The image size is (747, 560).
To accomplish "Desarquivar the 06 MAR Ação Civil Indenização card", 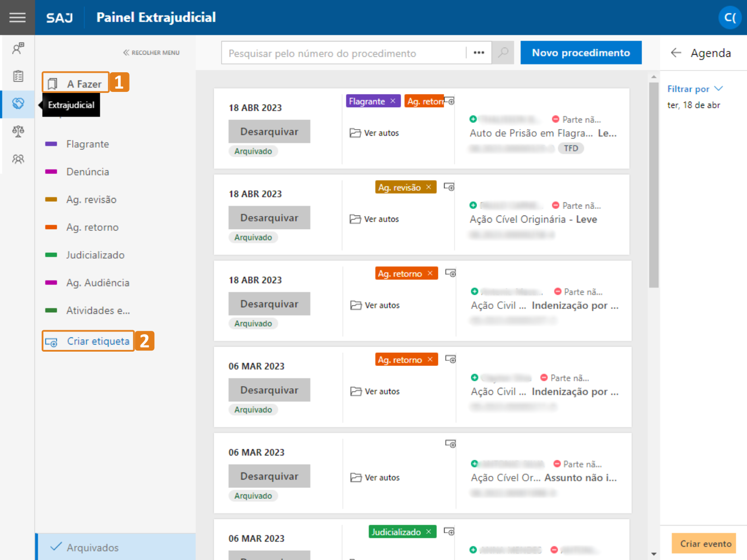I will tap(269, 390).
